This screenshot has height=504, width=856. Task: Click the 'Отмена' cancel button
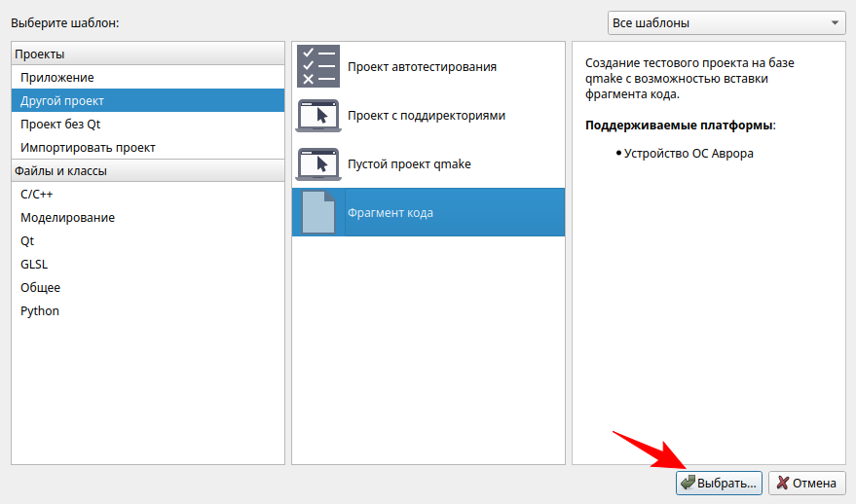coord(806,483)
